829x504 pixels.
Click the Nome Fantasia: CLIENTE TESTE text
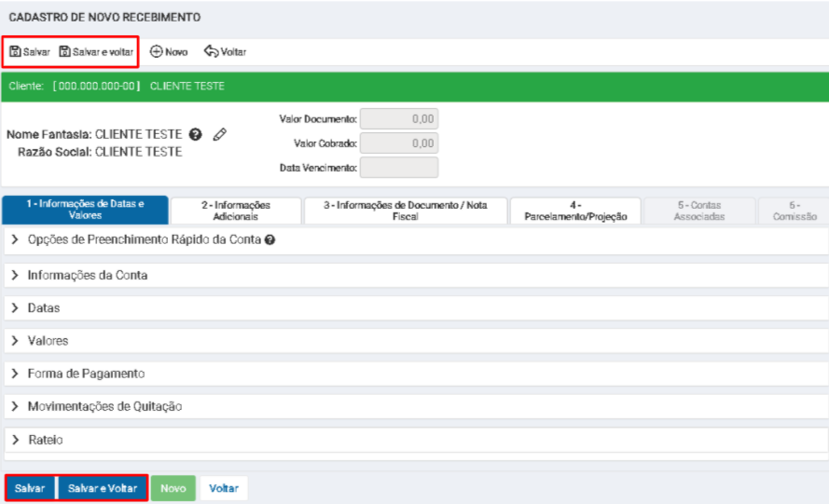(94, 134)
